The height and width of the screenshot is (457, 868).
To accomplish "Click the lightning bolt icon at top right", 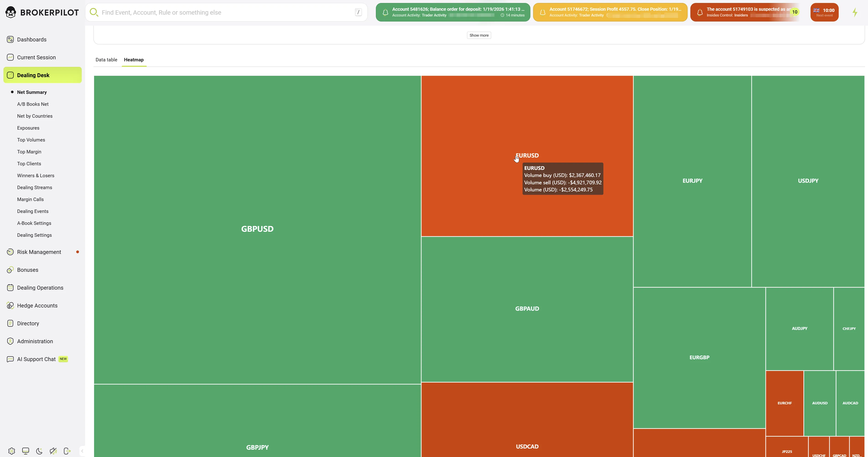I will tap(855, 12).
